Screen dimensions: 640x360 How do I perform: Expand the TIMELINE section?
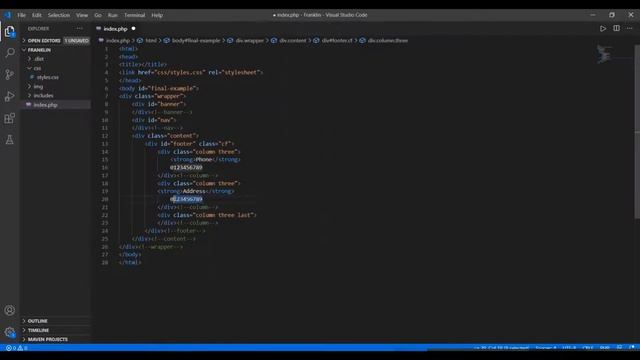click(x=38, y=330)
